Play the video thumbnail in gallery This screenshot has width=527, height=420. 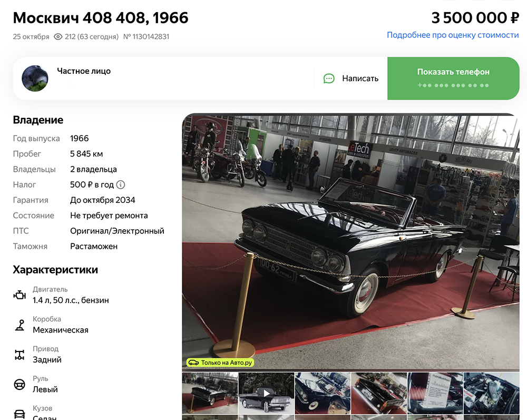[266, 393]
